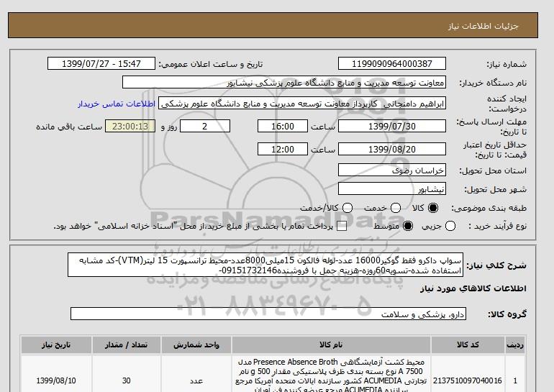Click the goods group field دارو، پزشکی و سلامت
554x392 pixels.
[x=268, y=314]
